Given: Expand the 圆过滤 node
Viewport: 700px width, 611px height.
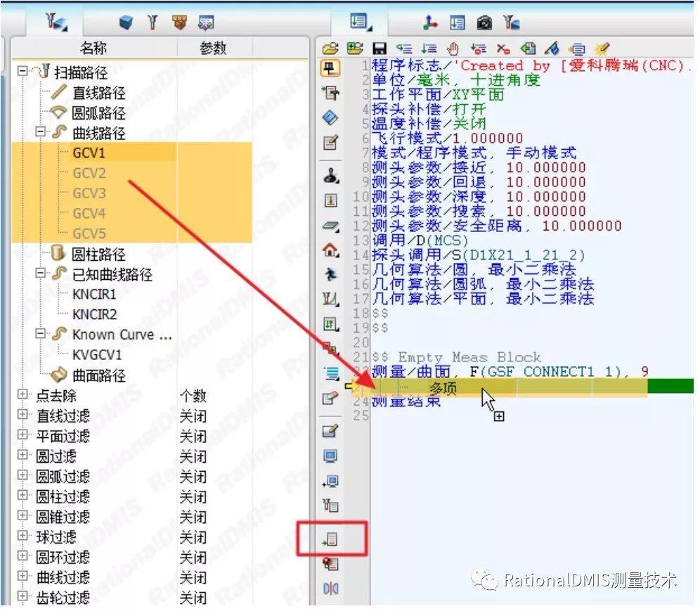Looking at the screenshot, I should [x=22, y=456].
